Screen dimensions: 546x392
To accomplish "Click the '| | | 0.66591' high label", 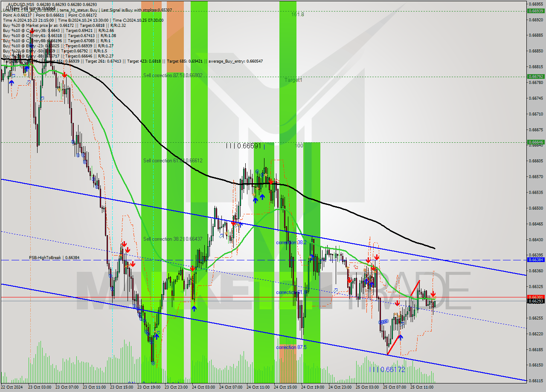I will (244, 146).
